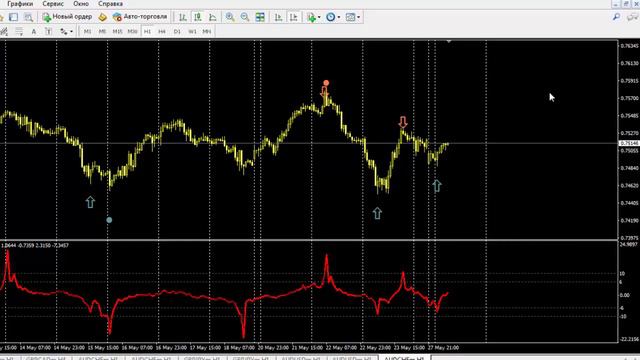Screen dimensions: 640x360
Task: Select the Fibonacci drawing tool
Action: [19, 31]
